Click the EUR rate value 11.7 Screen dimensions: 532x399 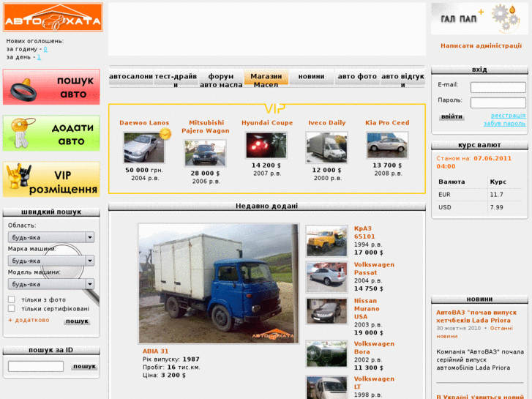496,195
